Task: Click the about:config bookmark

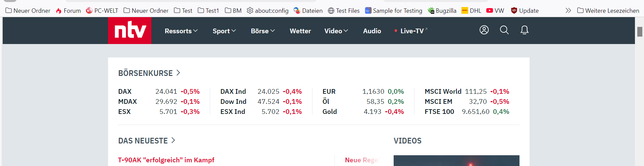Action: [267, 11]
